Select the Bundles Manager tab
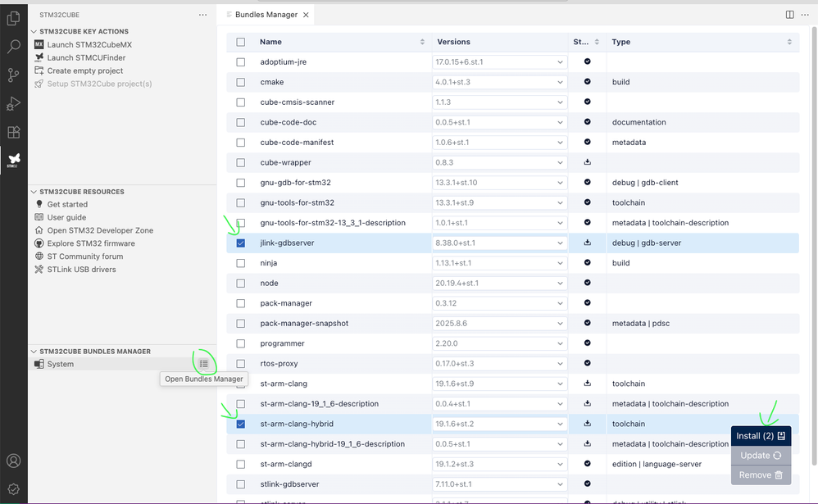818x504 pixels. tap(266, 15)
